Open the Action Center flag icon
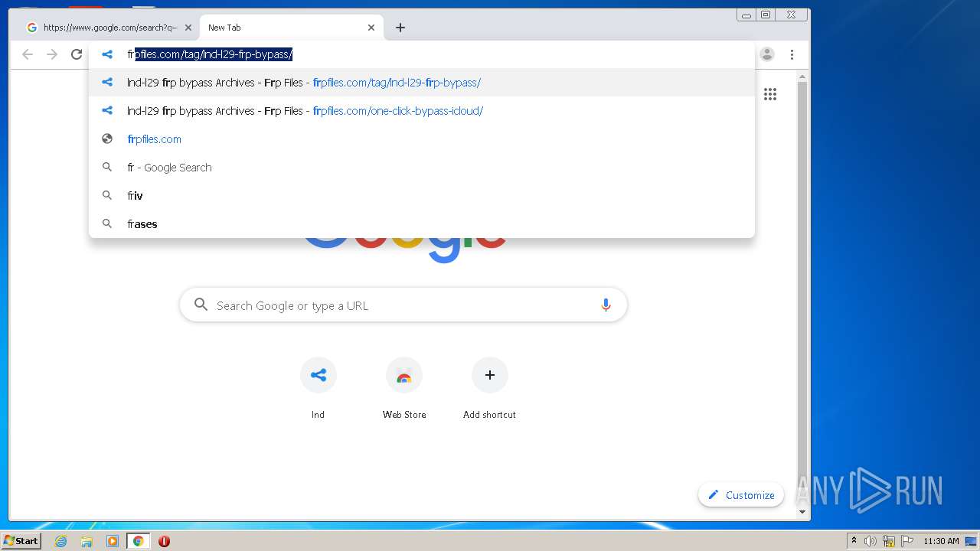 point(907,541)
